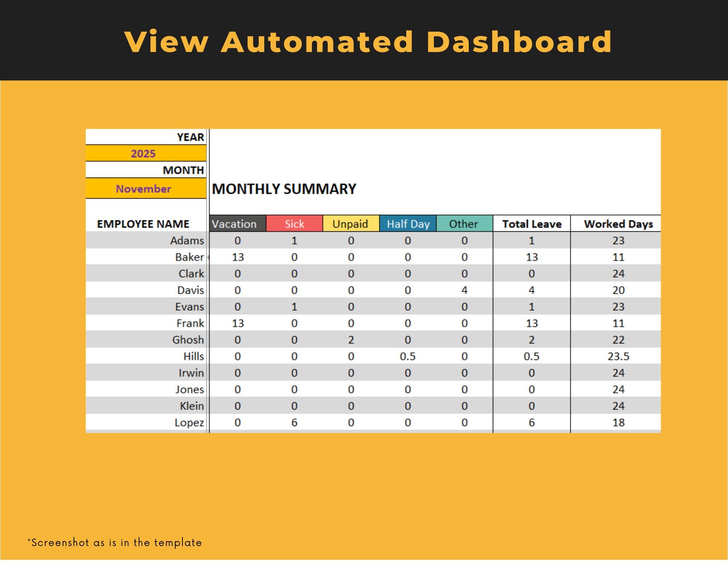Screen dimensions: 728x582
Task: Select Davis's Other leave value 4
Action: click(464, 290)
